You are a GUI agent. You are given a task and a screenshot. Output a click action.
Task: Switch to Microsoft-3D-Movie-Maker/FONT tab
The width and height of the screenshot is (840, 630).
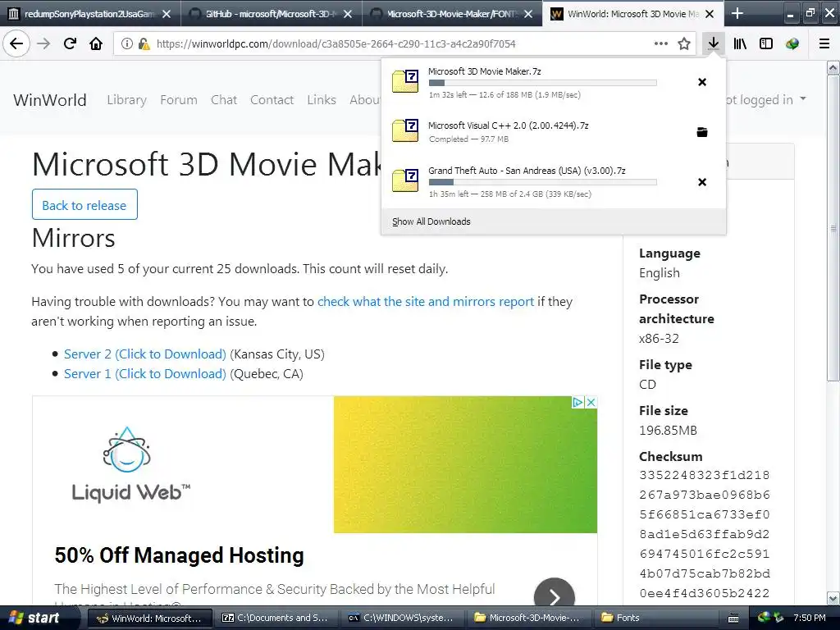coord(452,14)
